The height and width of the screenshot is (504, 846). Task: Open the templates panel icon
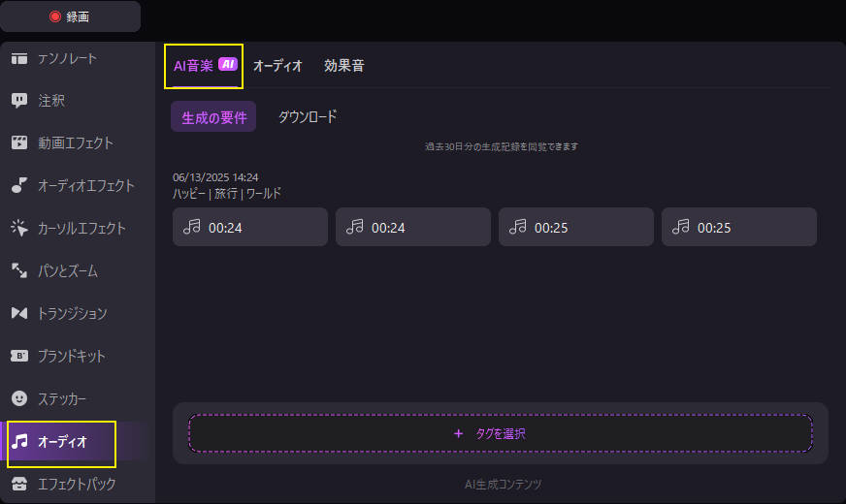click(x=19, y=58)
